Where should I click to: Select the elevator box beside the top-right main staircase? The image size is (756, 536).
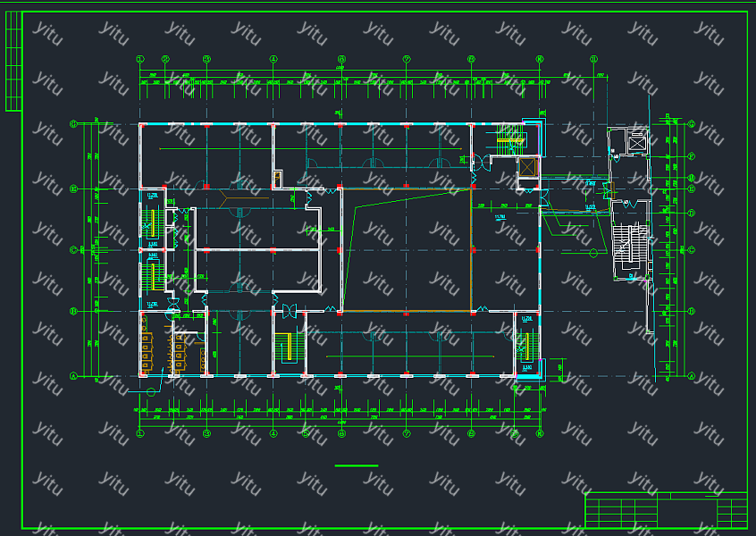coord(528,166)
